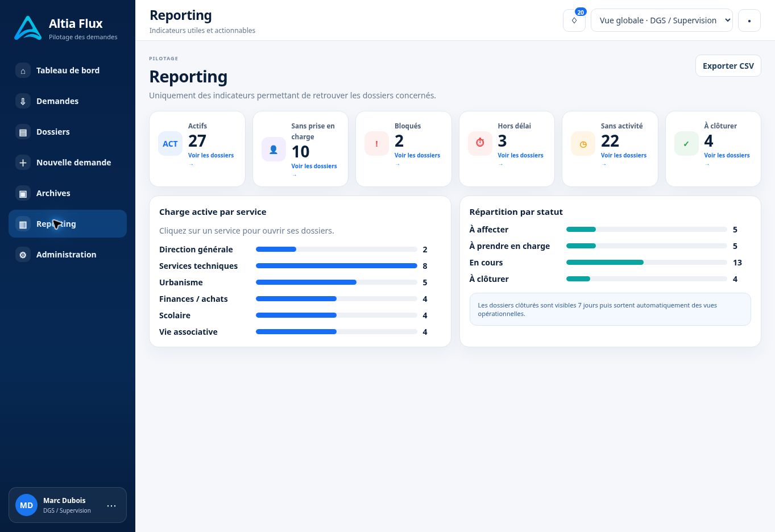Click the download-arrow icon beside Demandes
Screen dimensions: 775x532
23,101
